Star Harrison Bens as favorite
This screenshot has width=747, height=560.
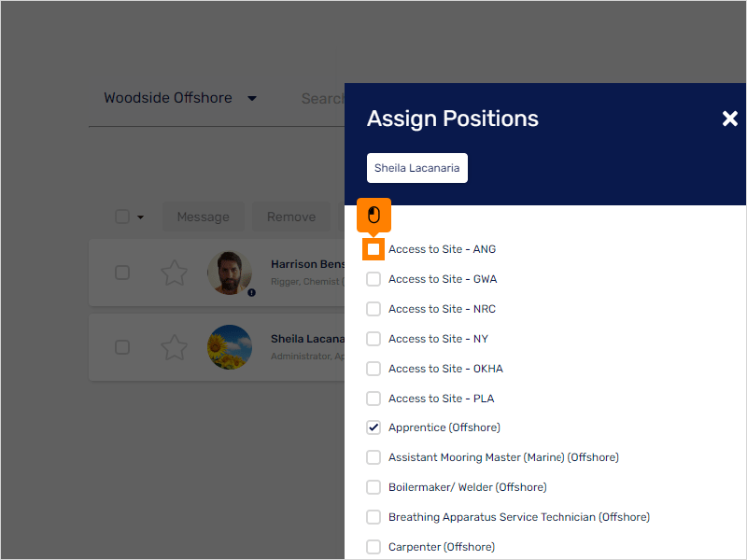(174, 273)
